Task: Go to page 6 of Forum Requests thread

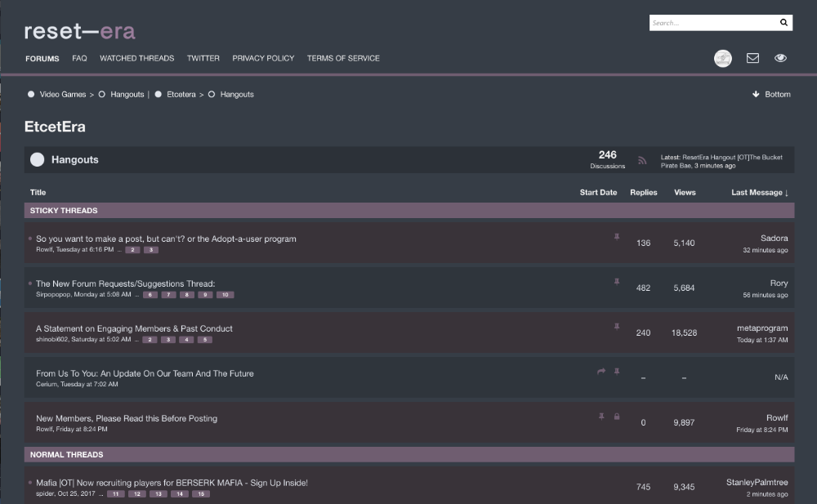Action: (x=150, y=295)
